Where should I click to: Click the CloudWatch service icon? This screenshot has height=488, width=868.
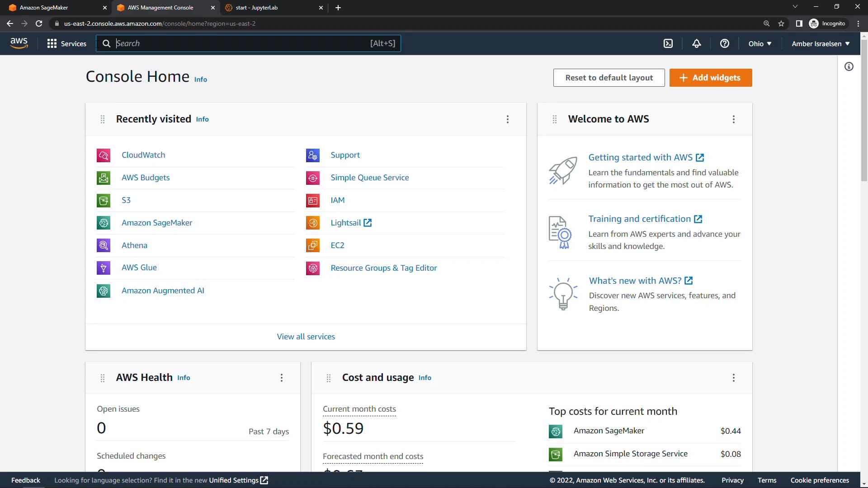coord(104,155)
